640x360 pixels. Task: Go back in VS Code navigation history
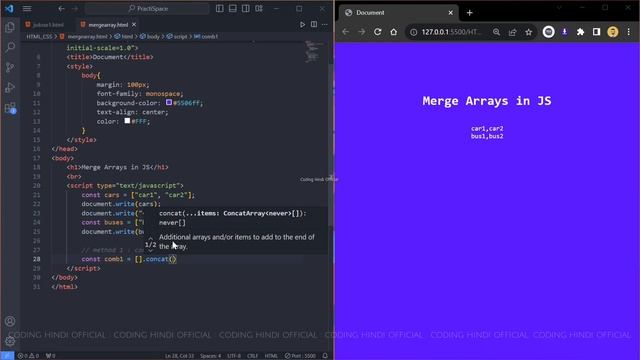pyautogui.click(x=61, y=9)
